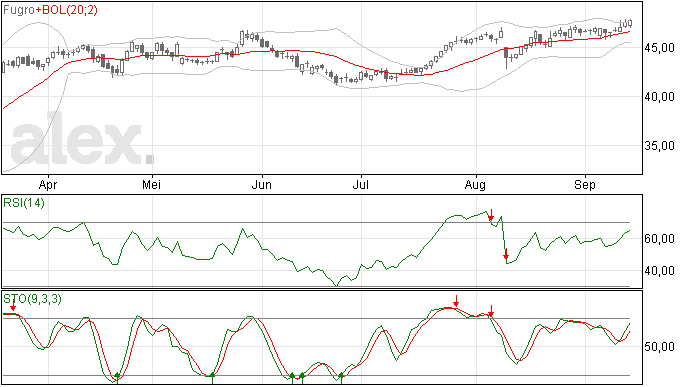This screenshot has height=387, width=690.
Task: Select the Mei month axis label
Action: pyautogui.click(x=151, y=185)
